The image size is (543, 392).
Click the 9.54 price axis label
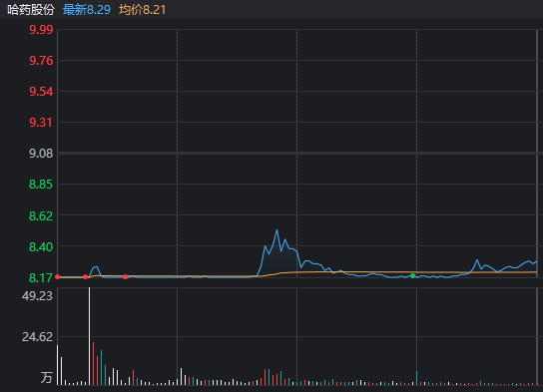coord(41,92)
